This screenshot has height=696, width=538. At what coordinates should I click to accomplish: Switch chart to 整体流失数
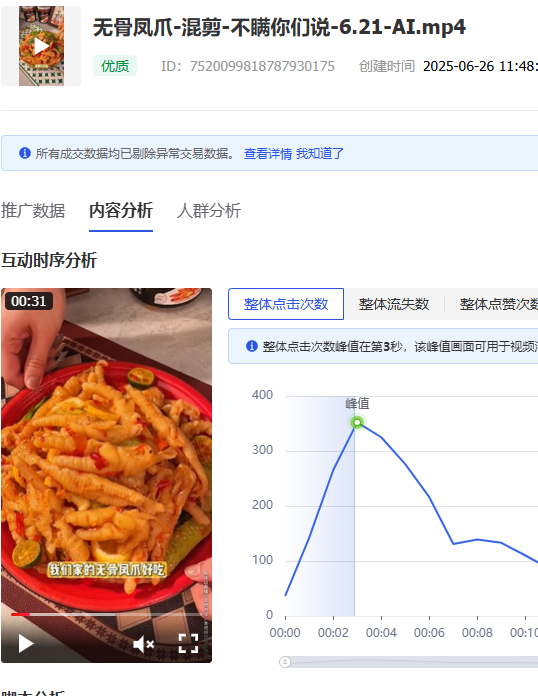tap(394, 304)
